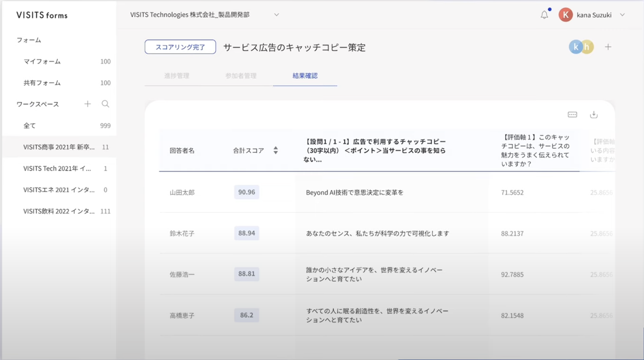The height and width of the screenshot is (360, 644).
Task: Click the 71.5652 axis score
Action: coord(512,192)
